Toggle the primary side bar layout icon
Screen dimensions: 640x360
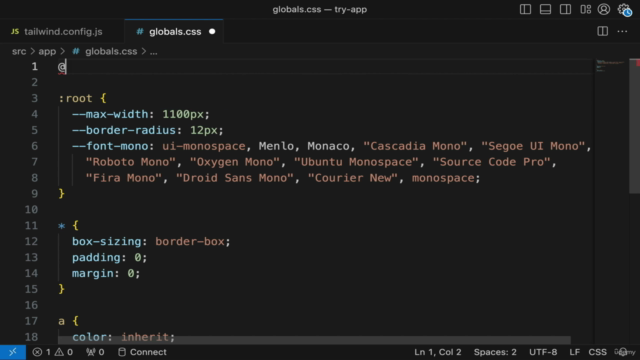pos(525,9)
